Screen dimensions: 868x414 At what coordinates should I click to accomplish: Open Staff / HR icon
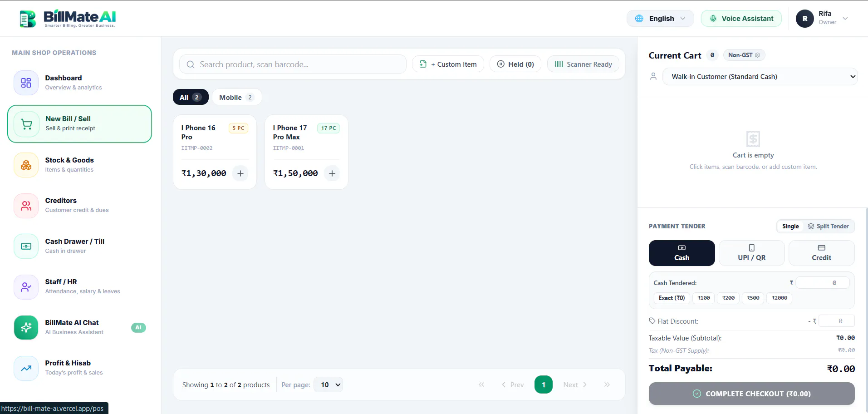(26, 287)
